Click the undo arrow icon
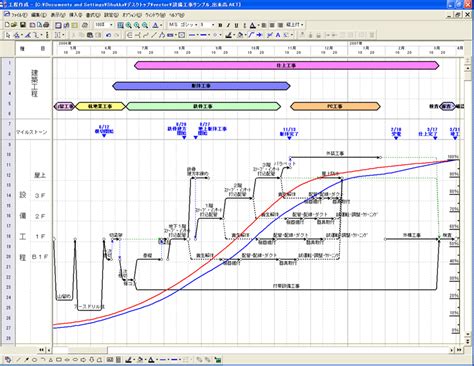The image size is (474, 366). pos(109,35)
